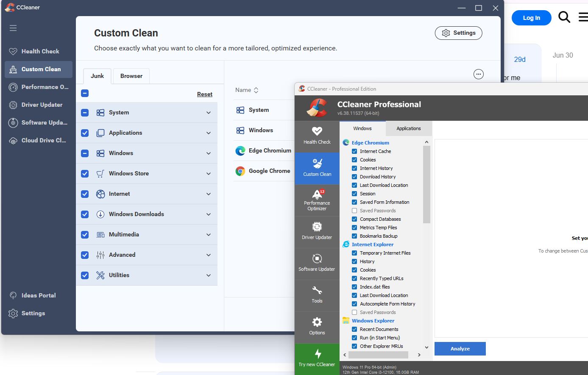The image size is (588, 375).
Task: Switch to the Browser tab
Action: tap(131, 76)
